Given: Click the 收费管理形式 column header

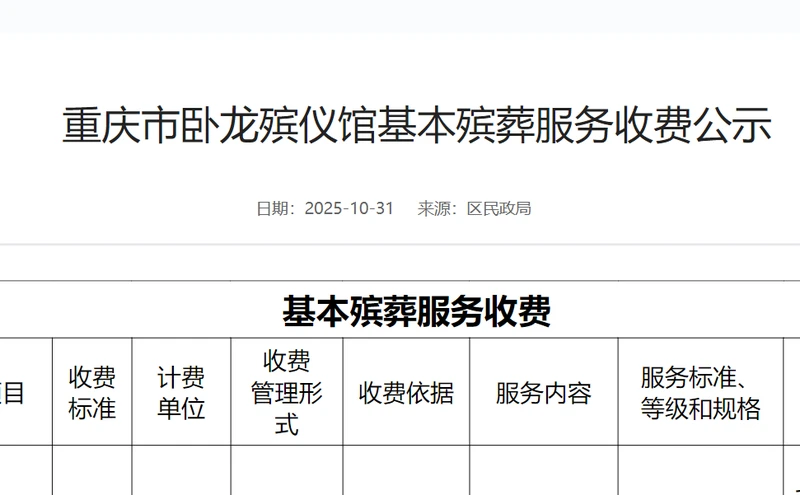Looking at the screenshot, I should 286,392.
